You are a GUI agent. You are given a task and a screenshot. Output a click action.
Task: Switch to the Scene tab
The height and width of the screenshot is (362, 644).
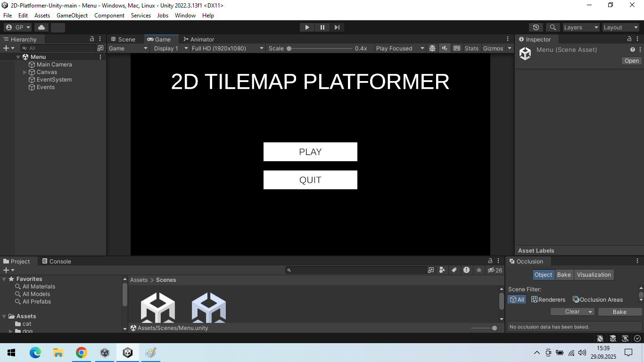click(123, 39)
